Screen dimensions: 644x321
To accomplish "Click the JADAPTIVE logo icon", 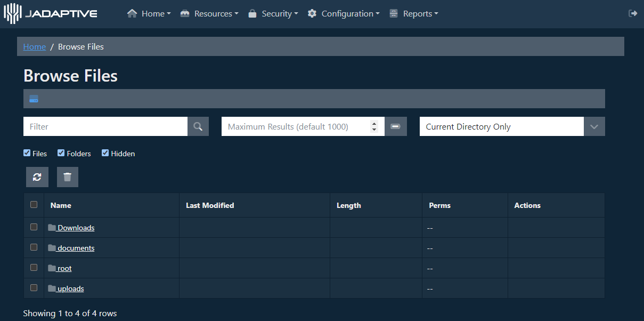I will [x=13, y=13].
